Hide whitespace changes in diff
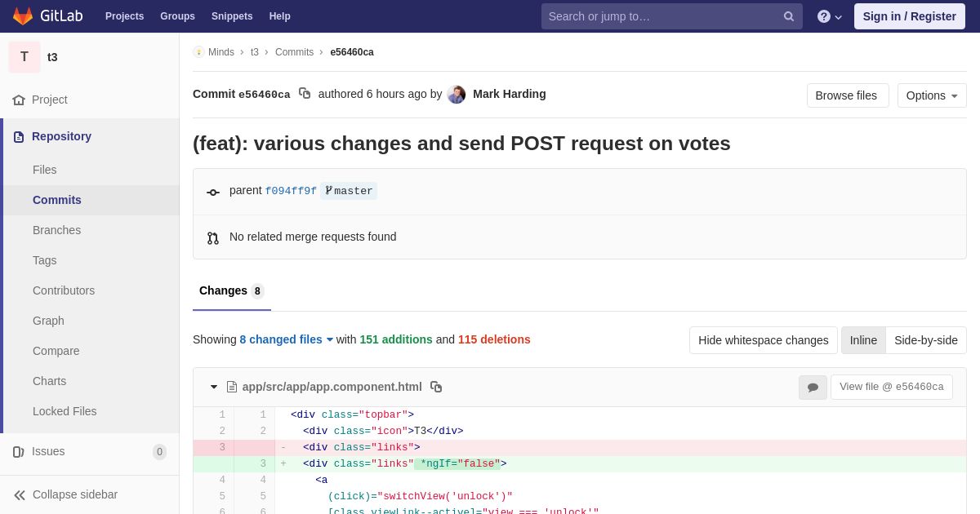 [x=764, y=340]
